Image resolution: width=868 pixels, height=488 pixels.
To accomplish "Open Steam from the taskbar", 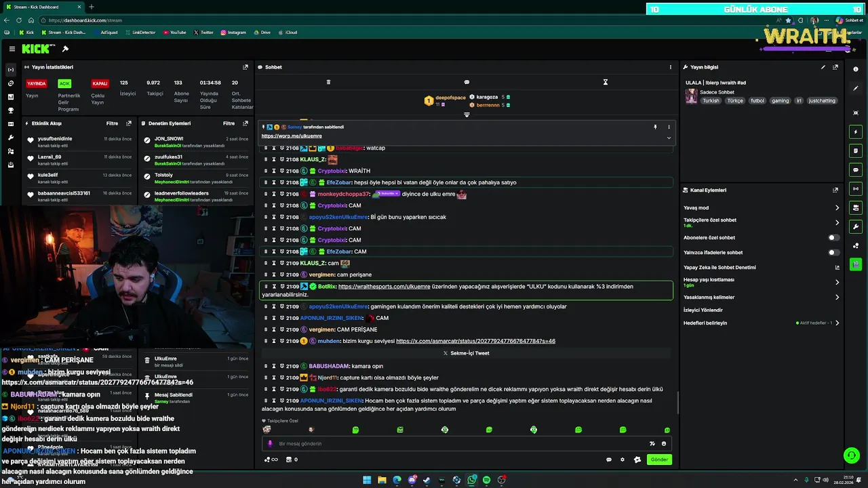I will click(x=427, y=480).
